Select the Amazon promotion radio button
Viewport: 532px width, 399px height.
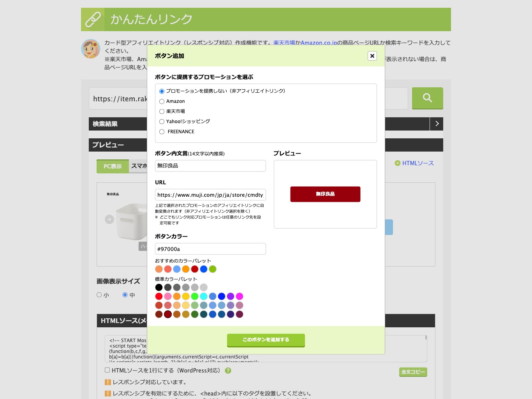coord(162,101)
